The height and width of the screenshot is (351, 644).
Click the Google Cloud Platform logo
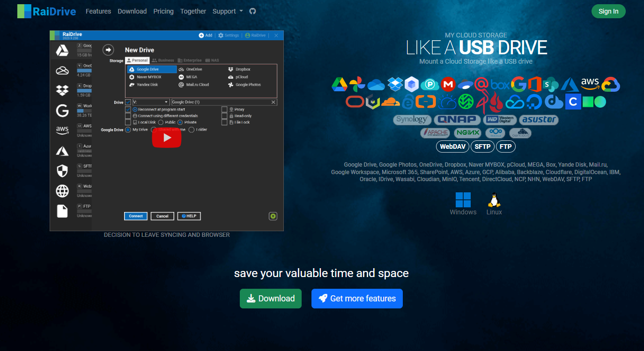point(611,84)
